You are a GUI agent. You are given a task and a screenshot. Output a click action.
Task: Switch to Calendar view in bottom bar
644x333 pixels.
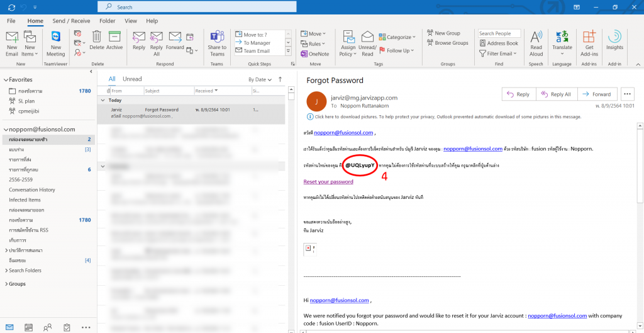[28, 327]
